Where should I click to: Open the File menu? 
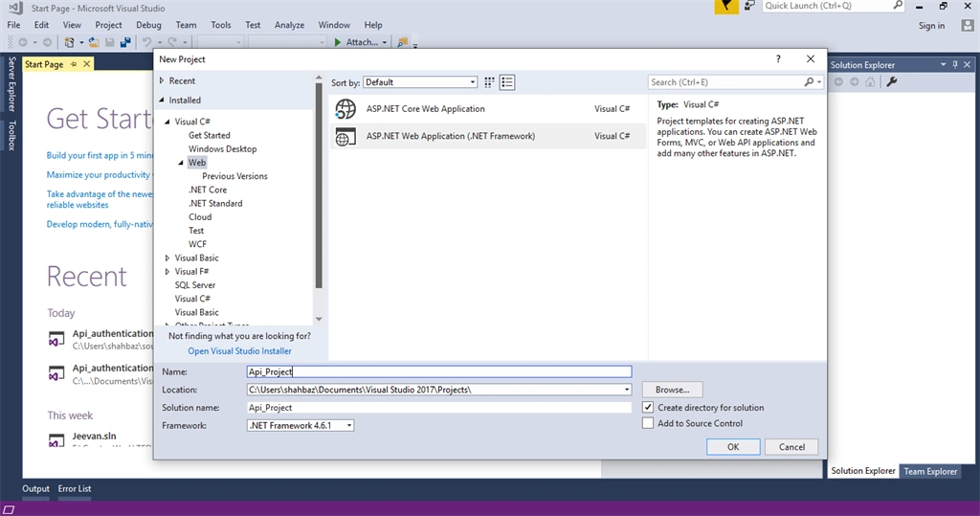tap(13, 25)
